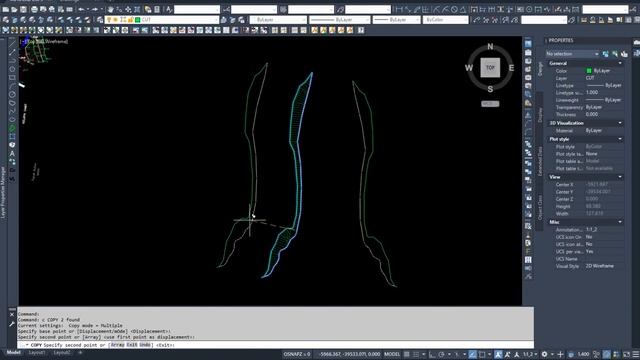Select the Multiline Text (A) tool
The width and height of the screenshot is (640, 360).
[x=12, y=153]
